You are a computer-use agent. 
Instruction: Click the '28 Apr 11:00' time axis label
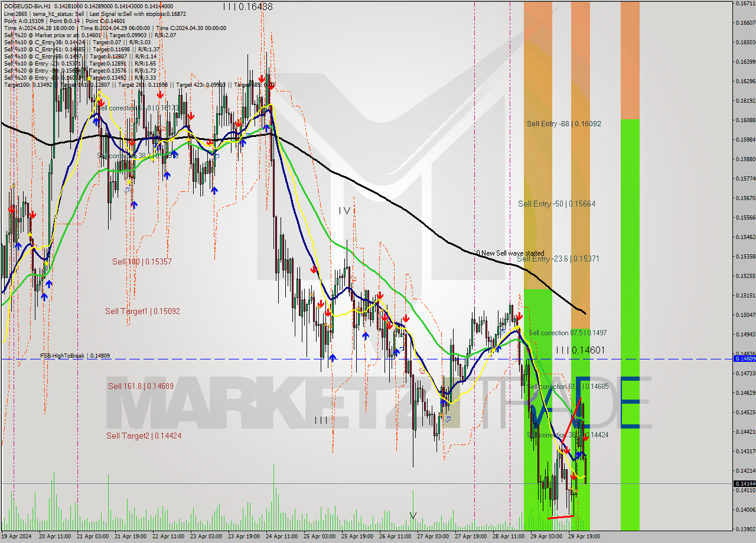[x=509, y=537]
